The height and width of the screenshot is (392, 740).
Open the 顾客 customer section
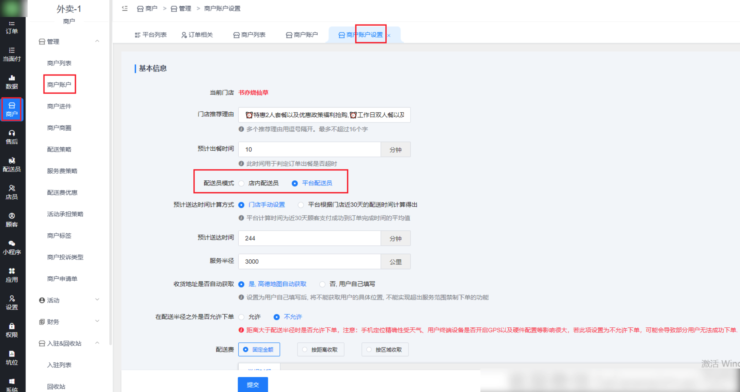[x=12, y=220]
